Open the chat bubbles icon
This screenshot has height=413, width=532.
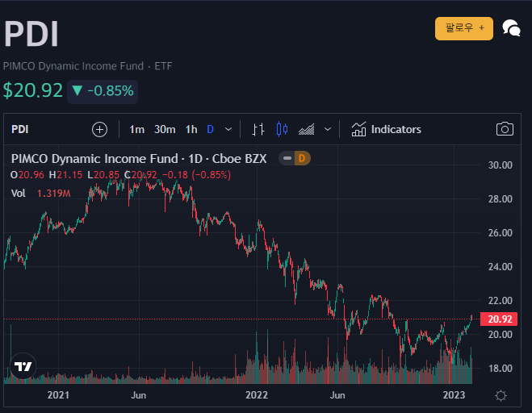511,27
